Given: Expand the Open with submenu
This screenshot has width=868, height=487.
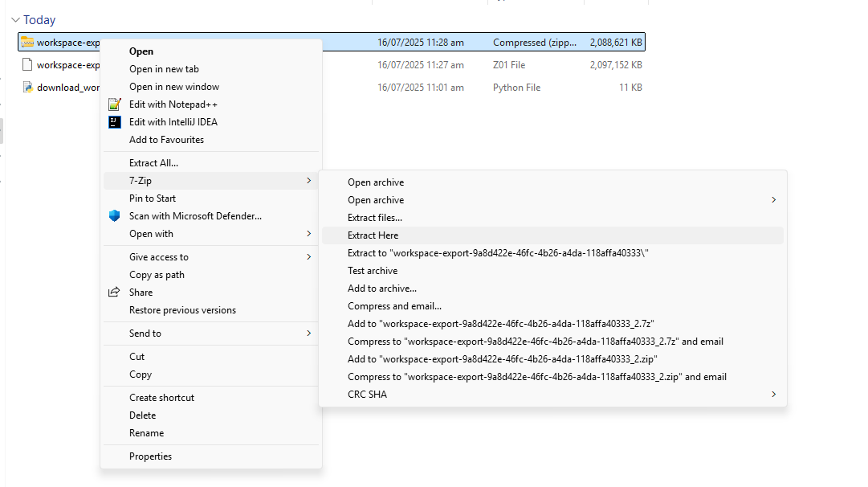Looking at the screenshot, I should coord(308,234).
